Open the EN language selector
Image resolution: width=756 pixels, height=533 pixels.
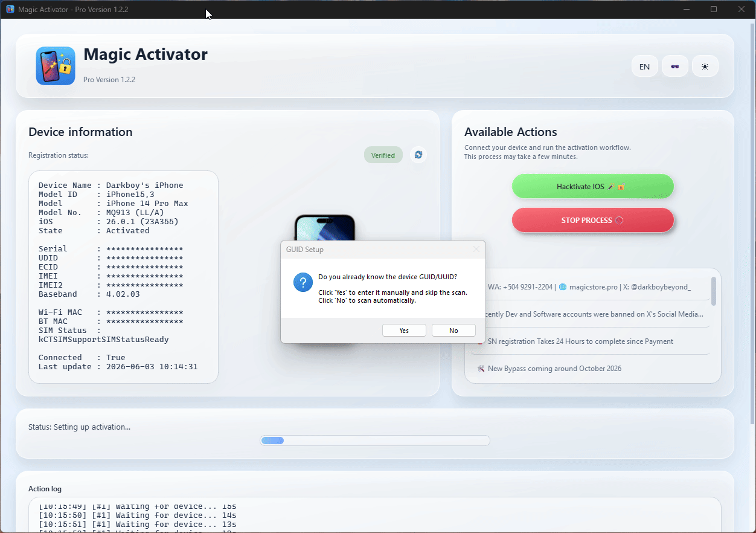pos(645,66)
